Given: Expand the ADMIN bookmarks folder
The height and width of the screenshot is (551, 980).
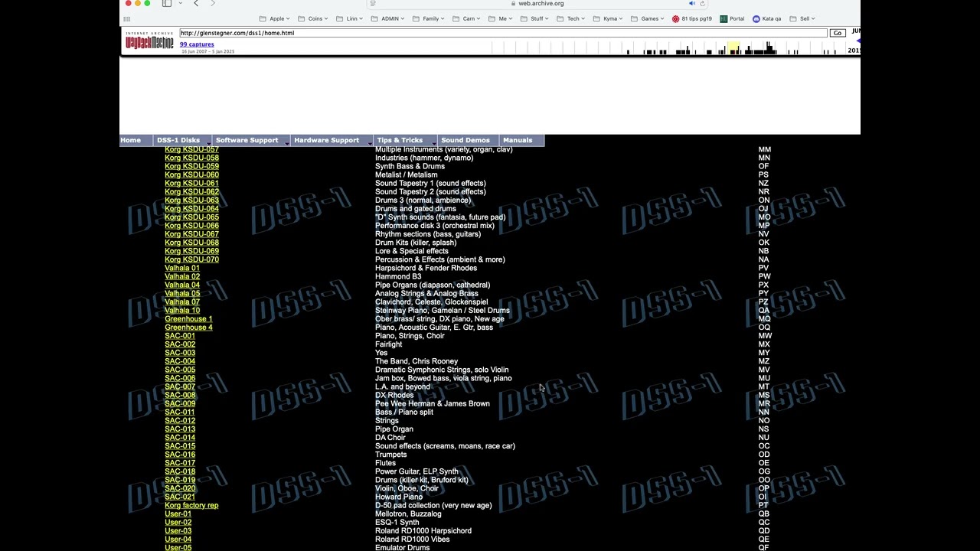Looking at the screenshot, I should [x=388, y=18].
